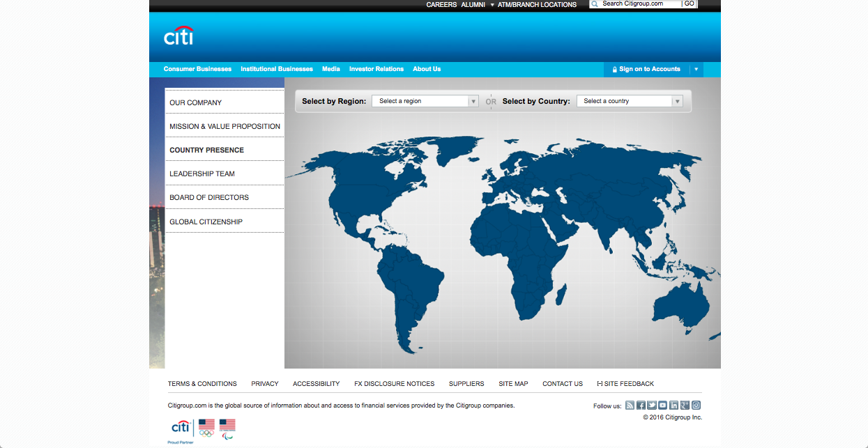Open the Site Map footer link
This screenshot has width=868, height=448.
(x=513, y=384)
